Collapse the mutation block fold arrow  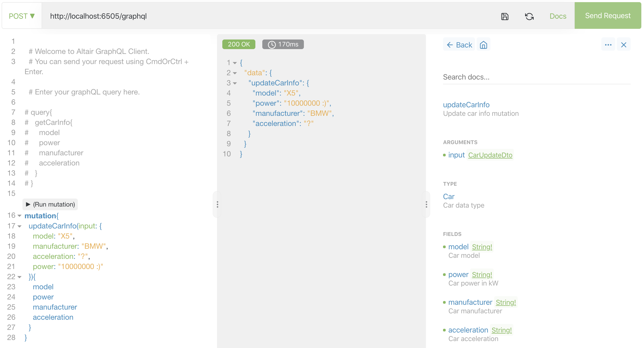19,216
